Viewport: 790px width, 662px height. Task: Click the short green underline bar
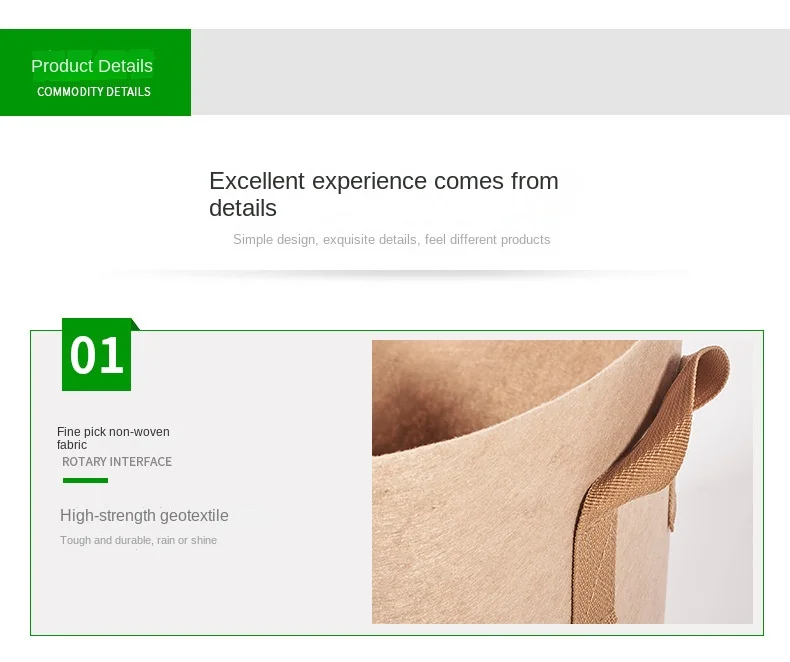pos(85,480)
